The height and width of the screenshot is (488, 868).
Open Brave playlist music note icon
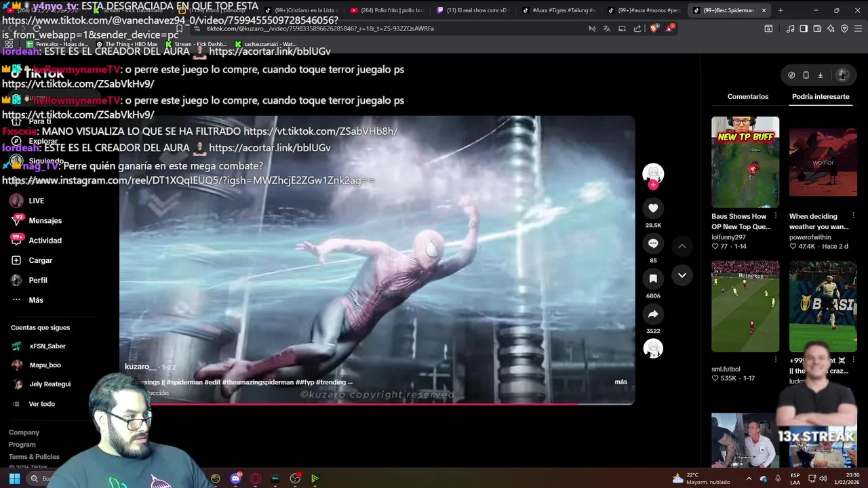(790, 28)
